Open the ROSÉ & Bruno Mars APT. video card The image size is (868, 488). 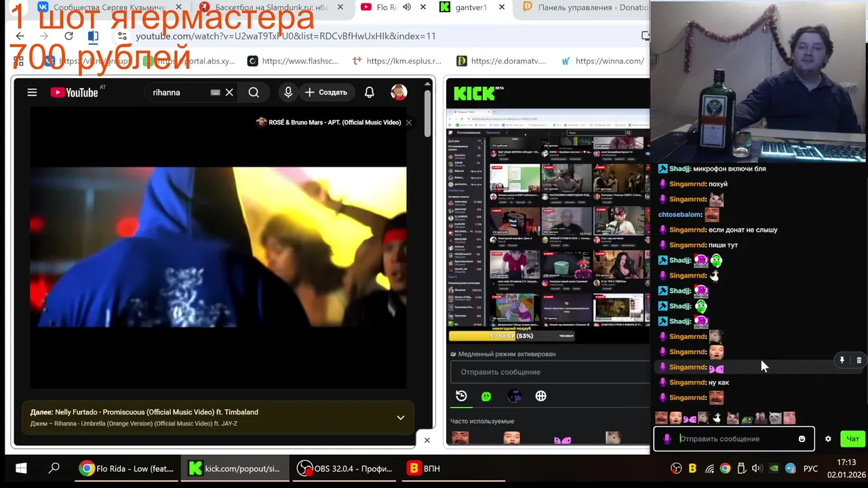click(328, 123)
